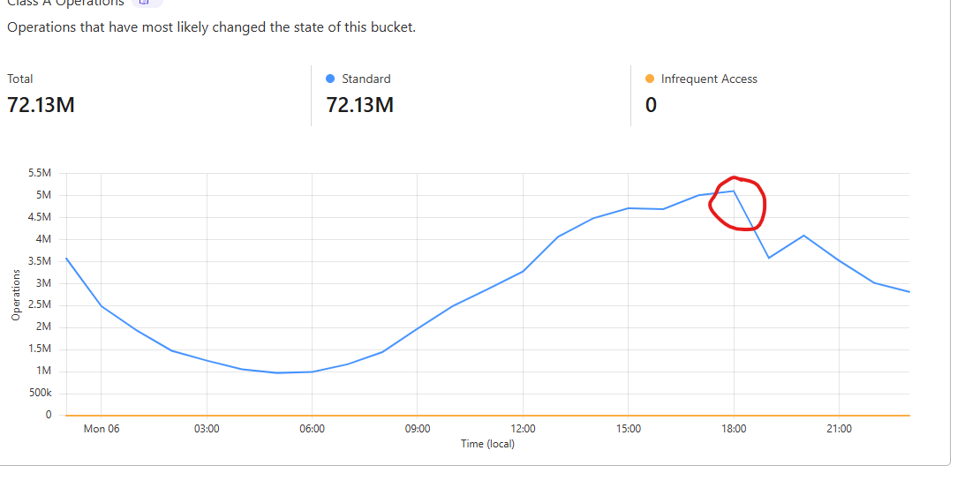This screenshot has width=980, height=488.
Task: Click the peak data point at 18:00
Action: pos(734,191)
